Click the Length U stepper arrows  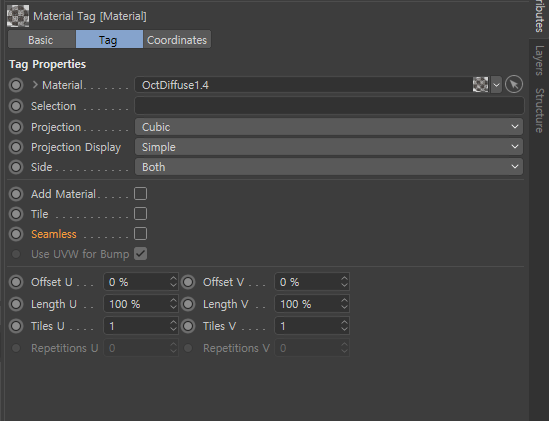173,304
